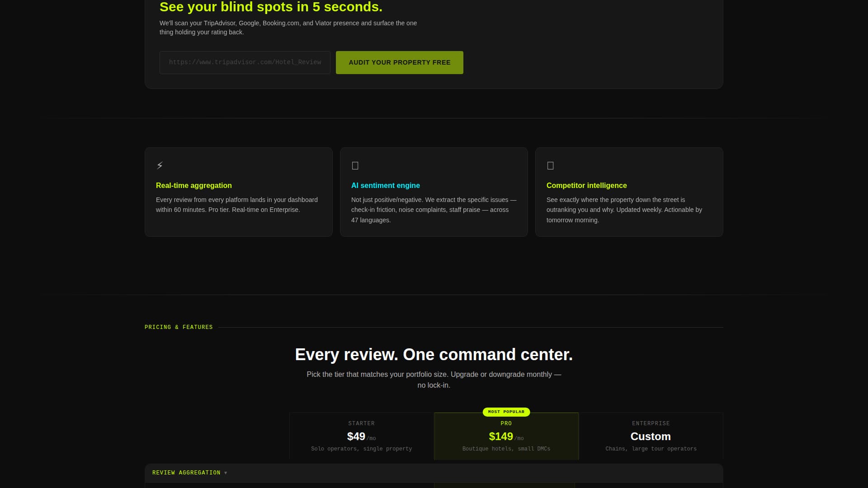Choose the Pro $149 plan column
Image resolution: width=868 pixels, height=488 pixels.
coord(506,436)
